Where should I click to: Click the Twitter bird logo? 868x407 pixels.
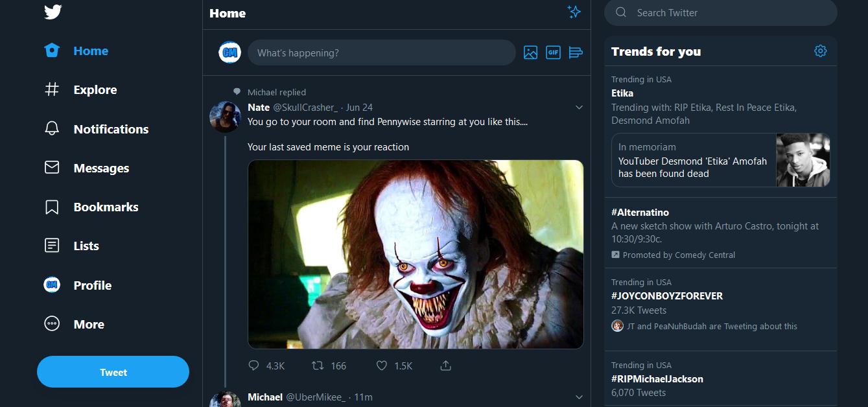tap(53, 12)
